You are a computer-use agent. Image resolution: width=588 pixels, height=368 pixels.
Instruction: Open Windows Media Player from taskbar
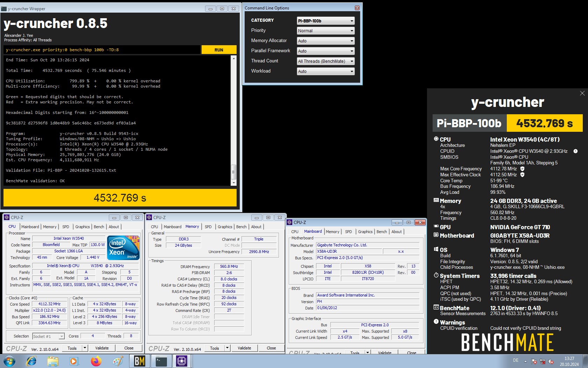click(73, 361)
